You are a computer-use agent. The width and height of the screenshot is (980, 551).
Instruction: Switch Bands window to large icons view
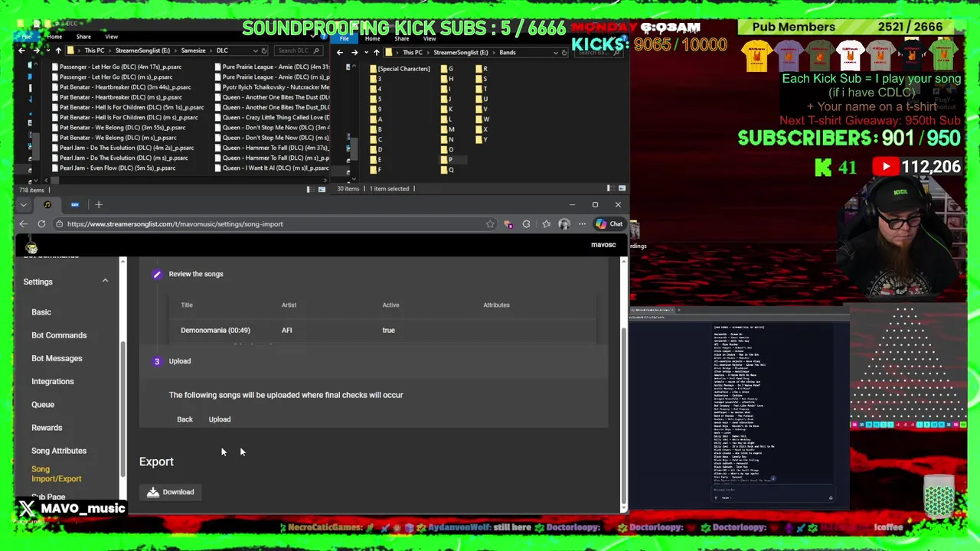[622, 188]
